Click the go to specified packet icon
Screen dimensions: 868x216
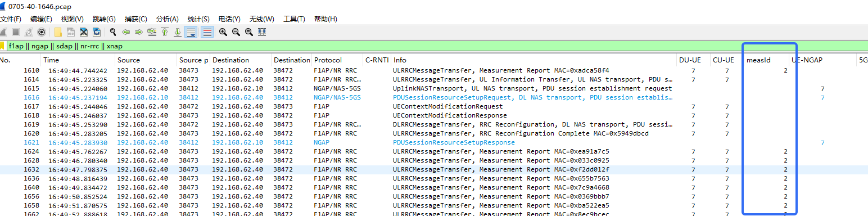[x=152, y=32]
